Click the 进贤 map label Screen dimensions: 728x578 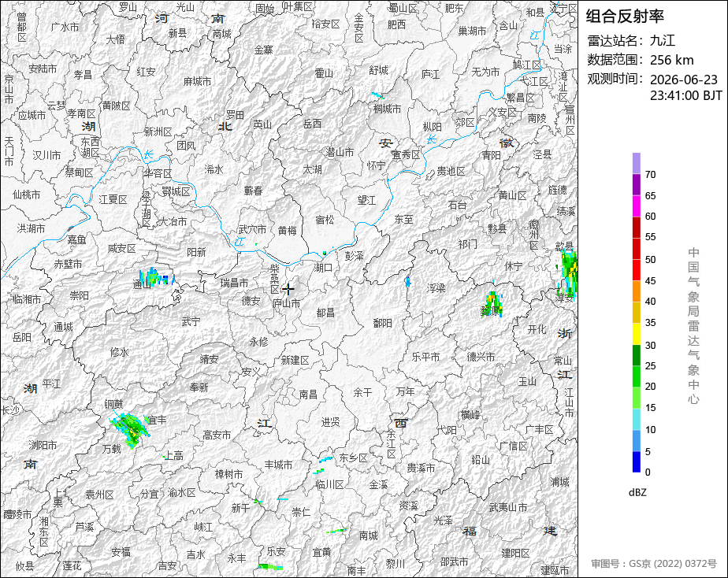[330, 421]
